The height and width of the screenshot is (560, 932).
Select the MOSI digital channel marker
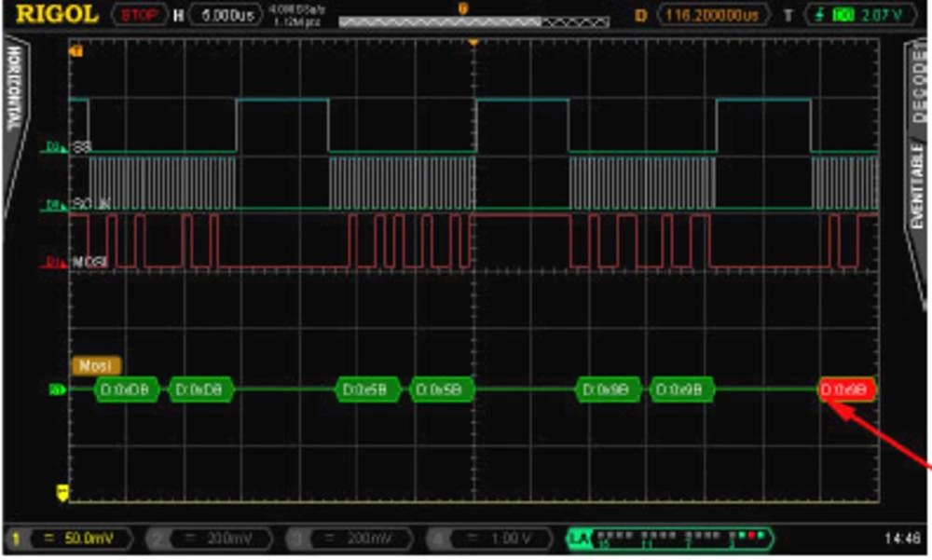tap(58, 264)
